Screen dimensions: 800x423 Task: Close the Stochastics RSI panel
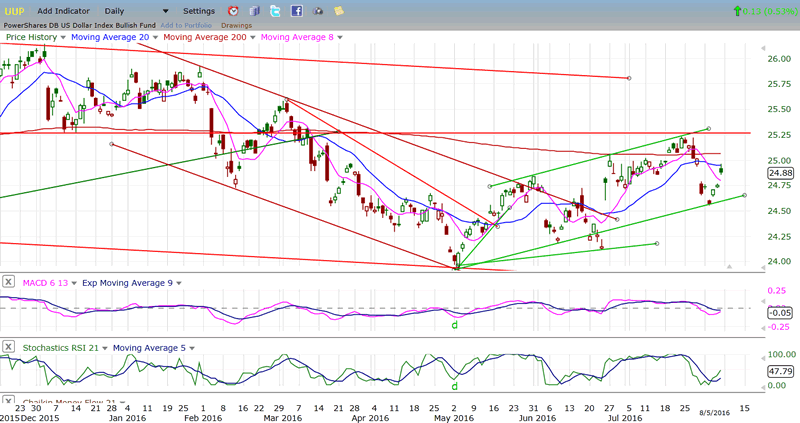click(8, 347)
